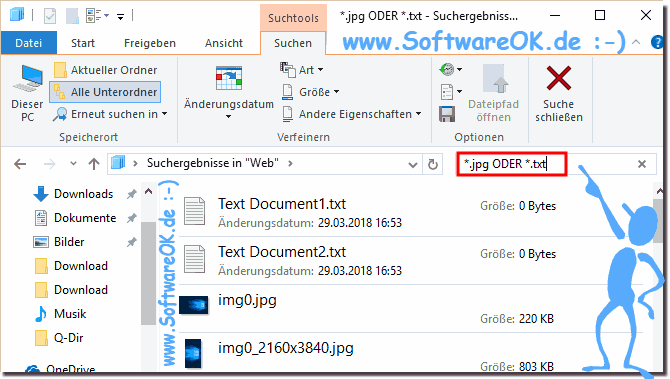Switch to the Ansicht ribbon tab
This screenshot has width=670, height=379.
(224, 43)
